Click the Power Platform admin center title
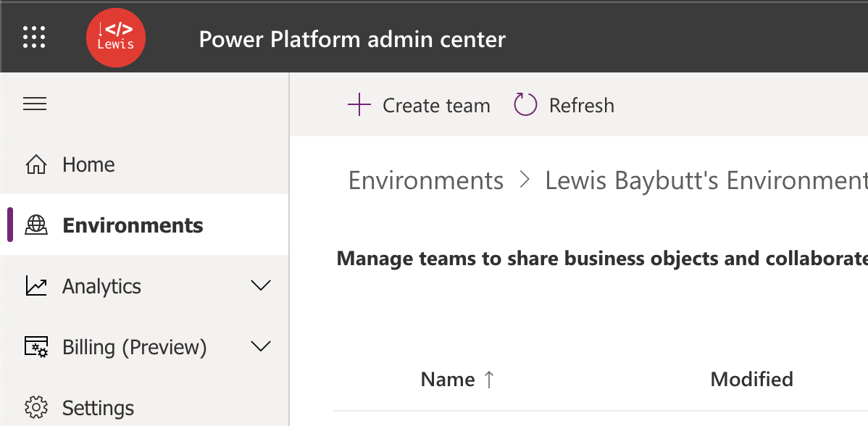This screenshot has width=868, height=426. (352, 39)
